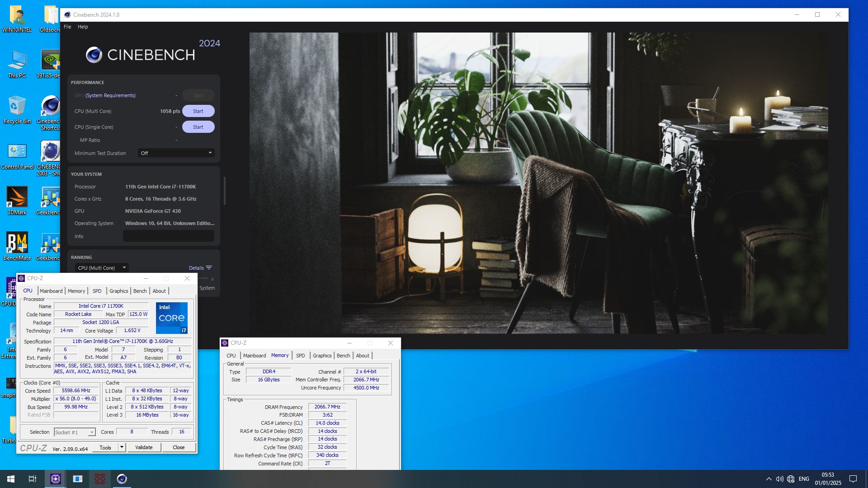
Task: Click the FSB:DRAM 3:62 value
Action: click(x=327, y=415)
